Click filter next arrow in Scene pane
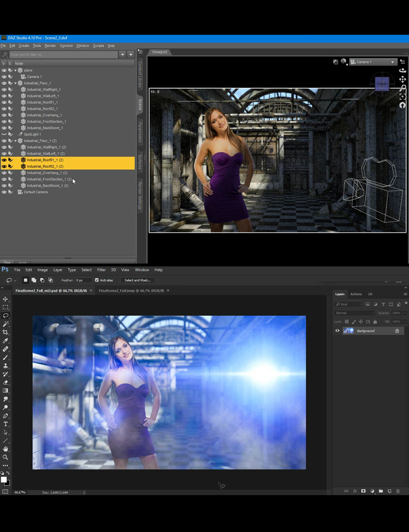The height and width of the screenshot is (532, 409). click(x=131, y=54)
